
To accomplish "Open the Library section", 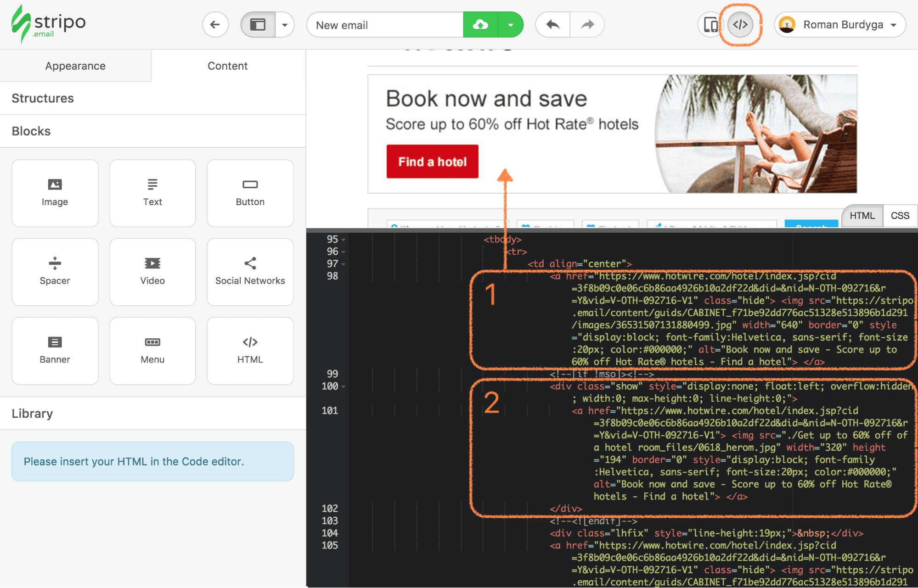I will [x=32, y=413].
